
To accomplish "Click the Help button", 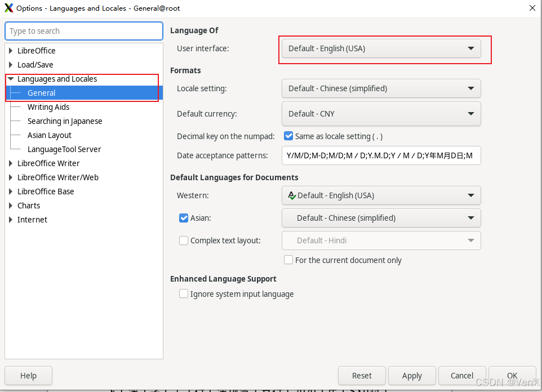I will coord(28,376).
